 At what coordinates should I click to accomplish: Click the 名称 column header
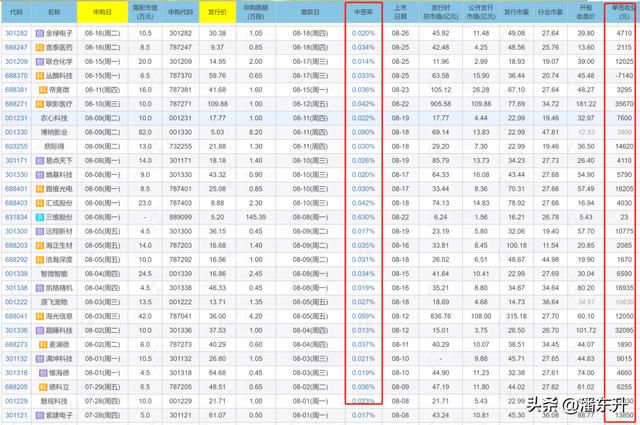(54, 12)
